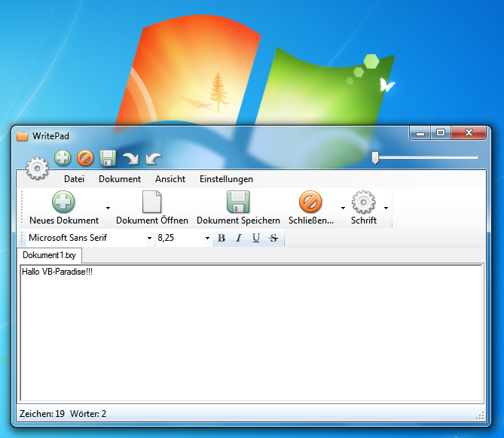Select the Dokument1.txy tab
The image size is (504, 438).
point(49,255)
